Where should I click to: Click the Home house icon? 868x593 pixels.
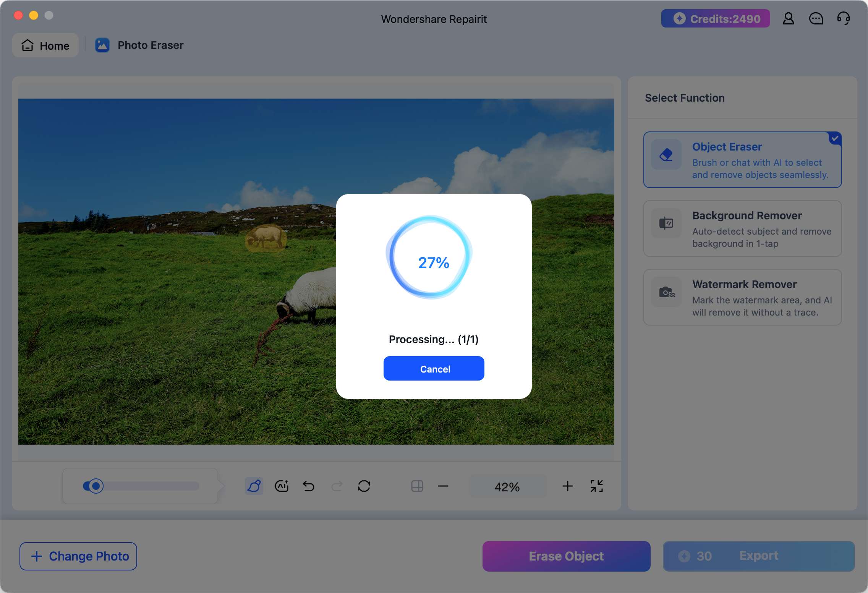coord(28,45)
